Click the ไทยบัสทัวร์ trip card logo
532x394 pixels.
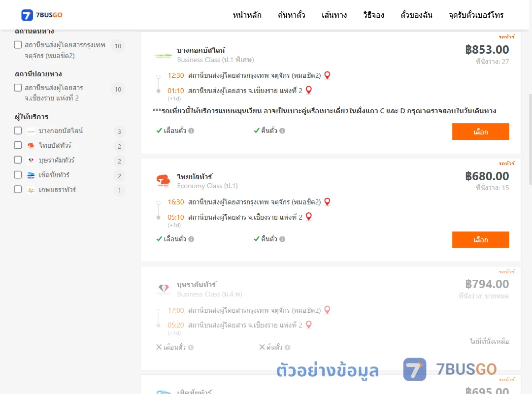(x=163, y=181)
